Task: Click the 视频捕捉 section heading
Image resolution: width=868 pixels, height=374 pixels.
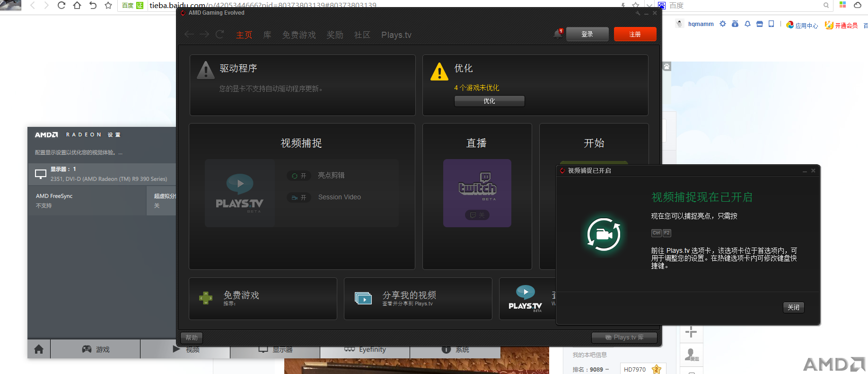Action: click(x=301, y=143)
